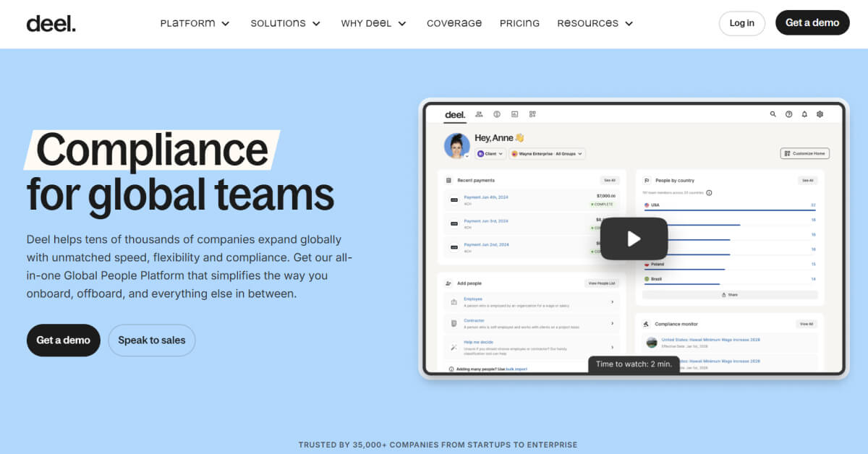Play the product overview video

click(x=634, y=239)
